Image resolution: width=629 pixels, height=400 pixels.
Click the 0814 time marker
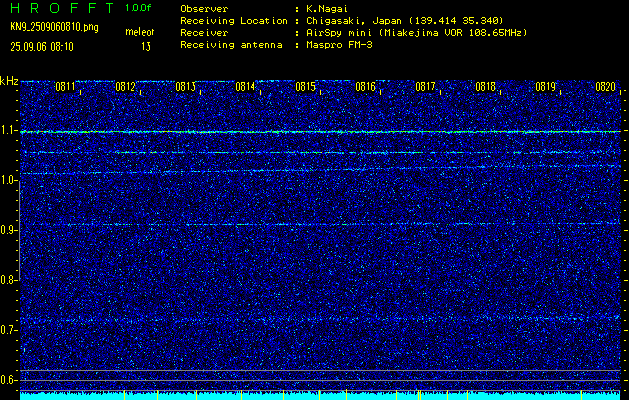[246, 87]
